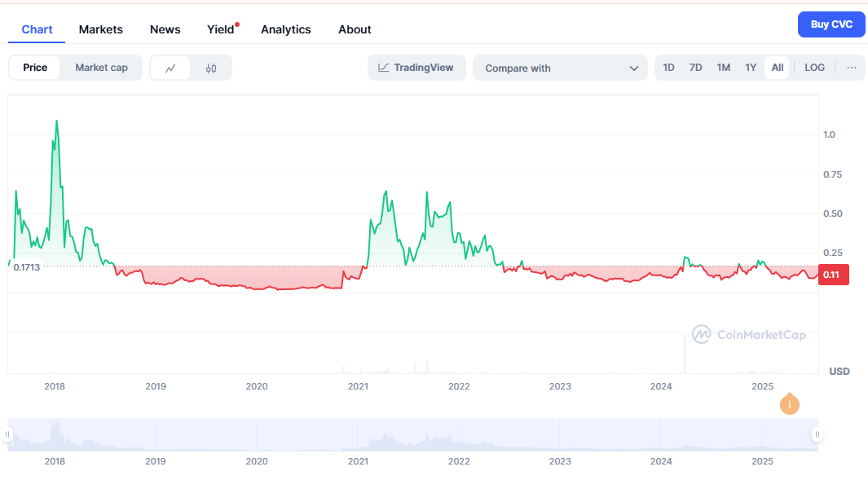Switch to Market cap view
Viewport: 868px width, 480px height.
click(101, 68)
